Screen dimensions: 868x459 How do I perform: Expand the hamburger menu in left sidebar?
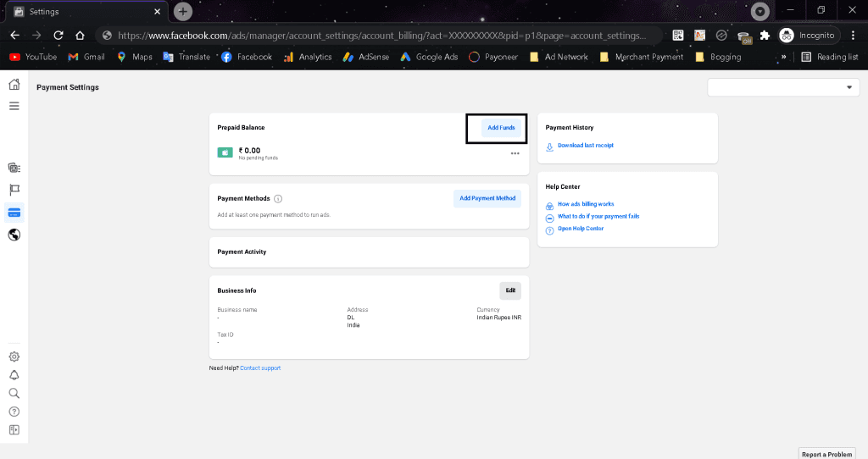click(x=14, y=106)
